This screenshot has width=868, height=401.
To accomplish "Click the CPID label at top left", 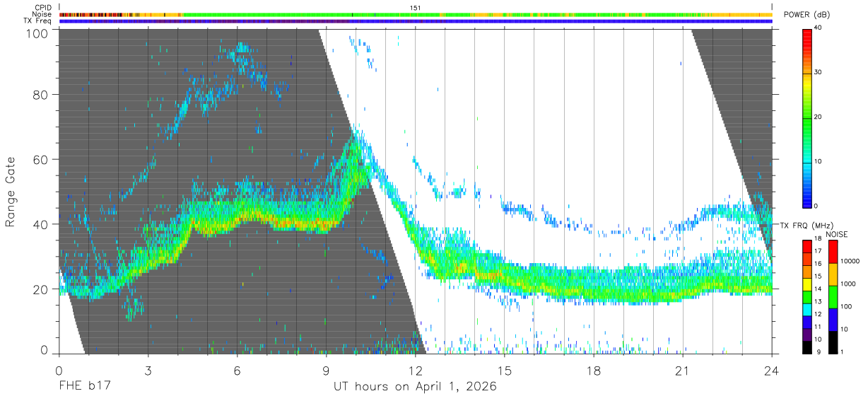I will click(43, 8).
